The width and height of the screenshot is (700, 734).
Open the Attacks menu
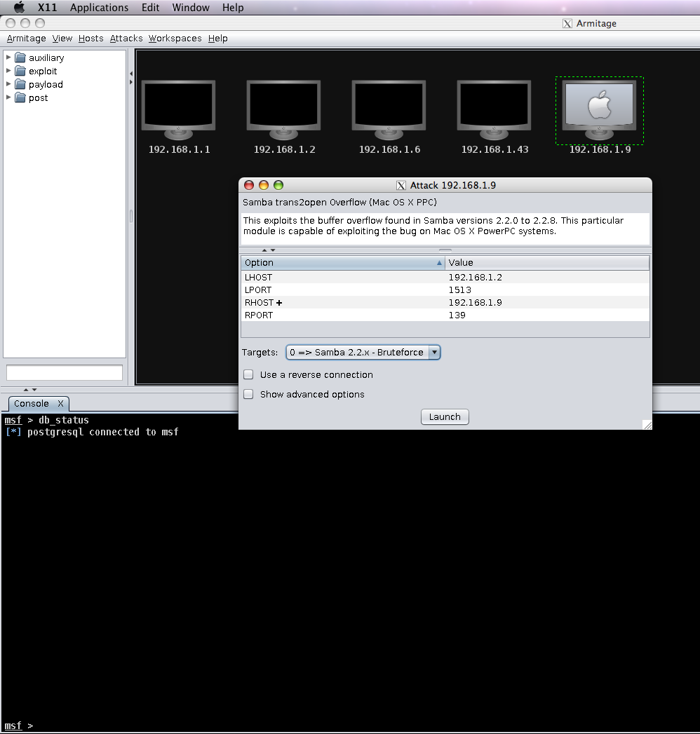click(x=126, y=39)
